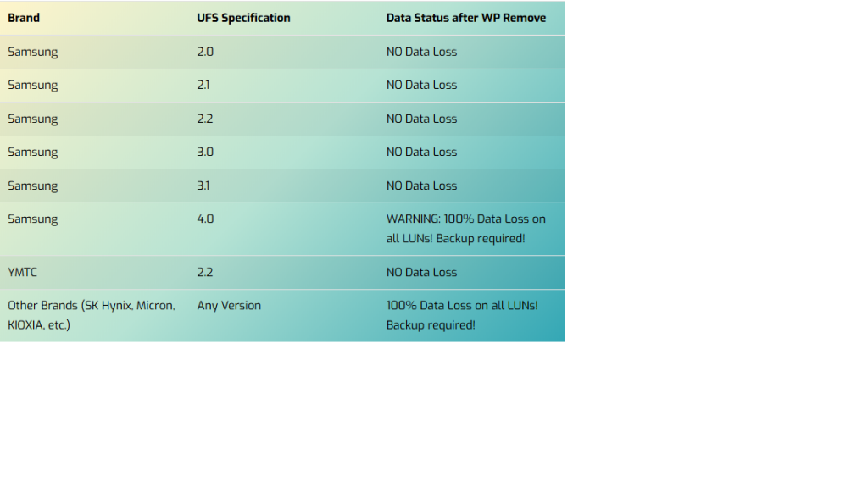The image size is (868, 488).
Task: Click the WARNING 100% Data Loss cell
Action: click(x=466, y=229)
